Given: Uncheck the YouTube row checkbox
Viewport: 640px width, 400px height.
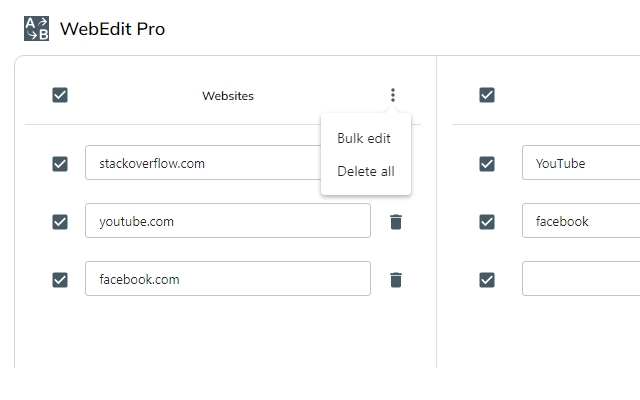Looking at the screenshot, I should point(487,164).
